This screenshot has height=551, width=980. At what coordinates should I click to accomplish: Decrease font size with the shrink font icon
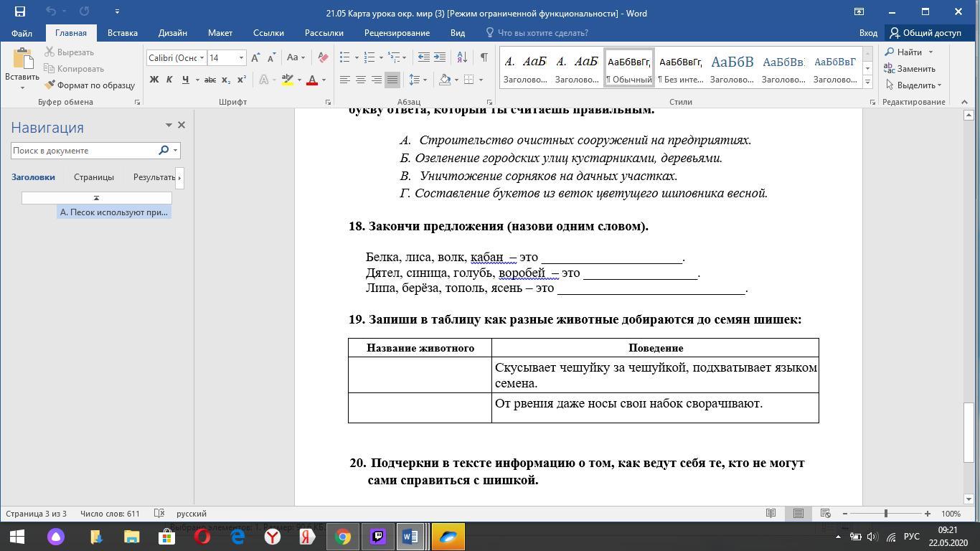coord(271,57)
